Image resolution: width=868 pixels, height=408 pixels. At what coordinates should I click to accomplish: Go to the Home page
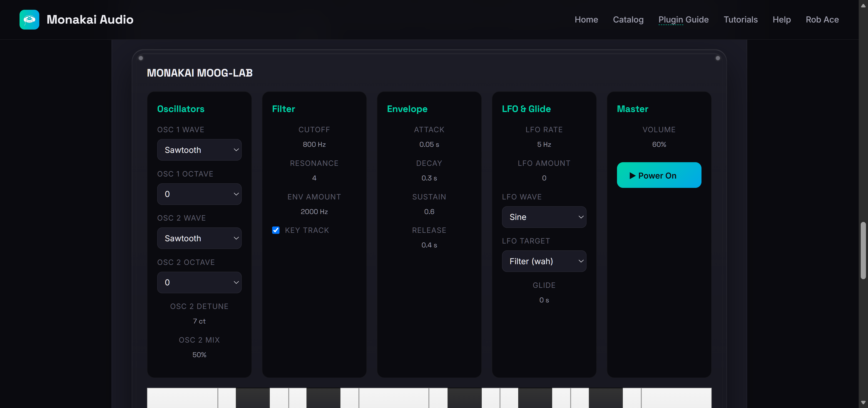point(586,20)
